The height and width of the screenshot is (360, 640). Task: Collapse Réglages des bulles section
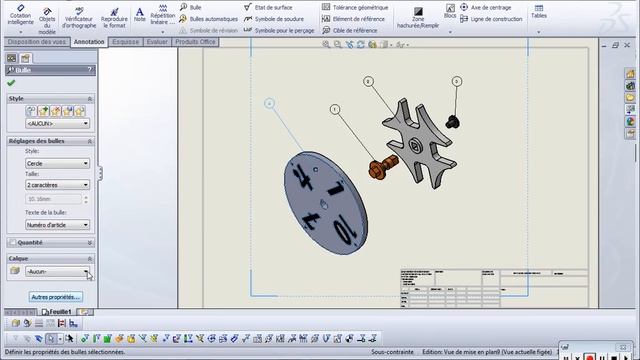point(90,141)
